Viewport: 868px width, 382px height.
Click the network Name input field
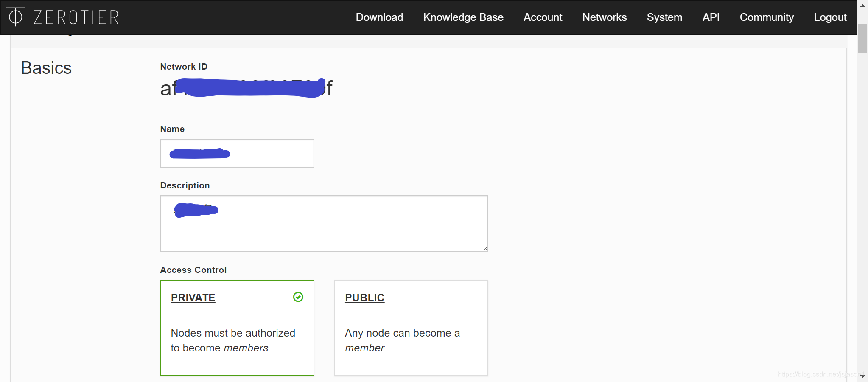(237, 153)
